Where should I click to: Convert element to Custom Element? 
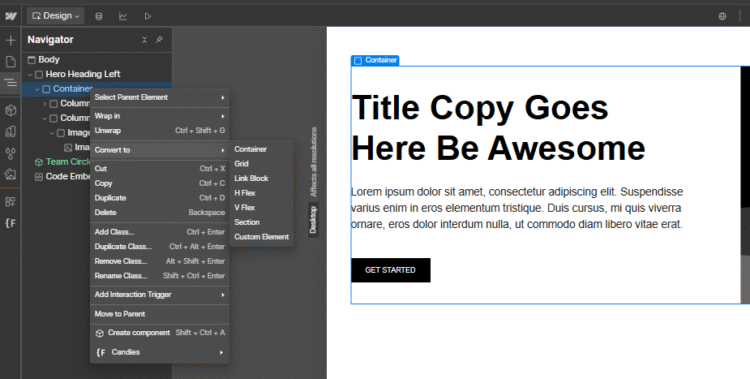pos(261,237)
